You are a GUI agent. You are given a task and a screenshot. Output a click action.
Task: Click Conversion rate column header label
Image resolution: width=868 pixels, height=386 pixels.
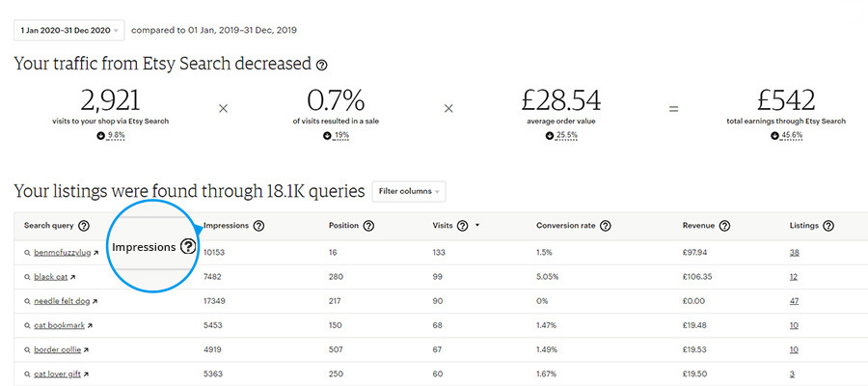pos(566,226)
